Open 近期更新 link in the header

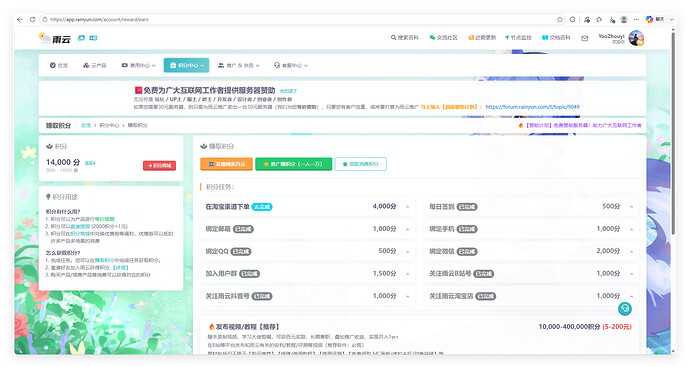pos(482,38)
